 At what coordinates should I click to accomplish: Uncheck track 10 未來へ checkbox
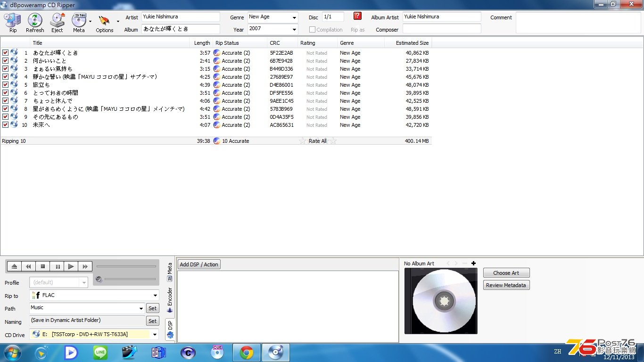(x=5, y=125)
